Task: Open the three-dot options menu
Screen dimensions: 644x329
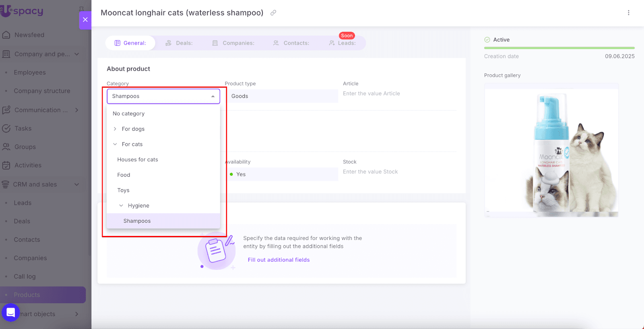Action: pyautogui.click(x=628, y=13)
